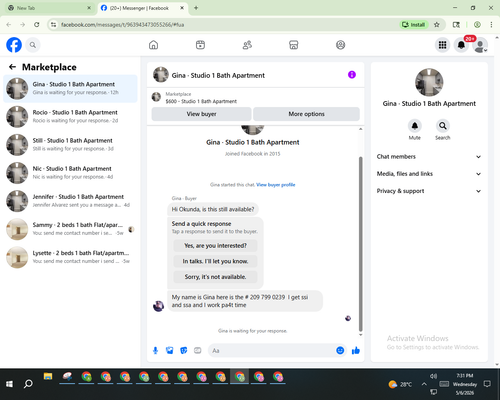Open the Windows Start menu

(9, 384)
